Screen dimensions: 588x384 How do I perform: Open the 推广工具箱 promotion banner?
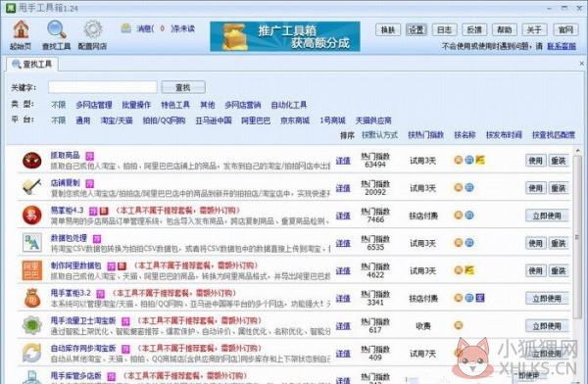tap(285, 36)
